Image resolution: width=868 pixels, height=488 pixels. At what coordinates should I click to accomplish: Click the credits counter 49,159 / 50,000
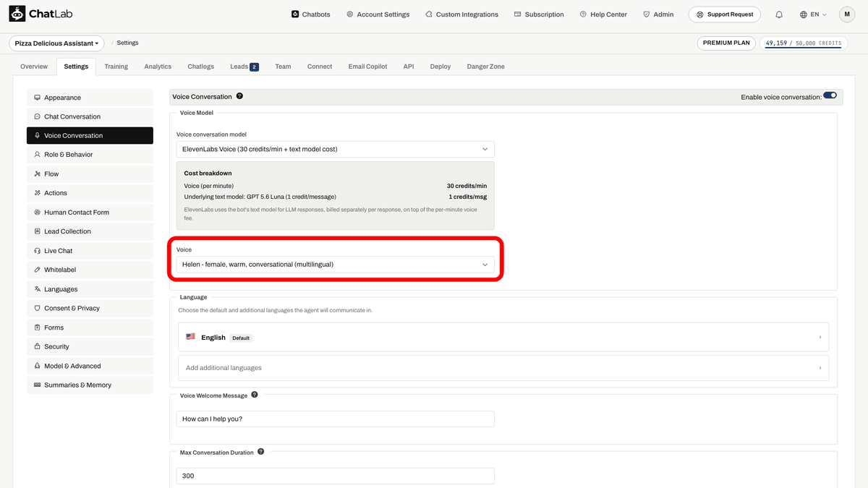point(804,43)
